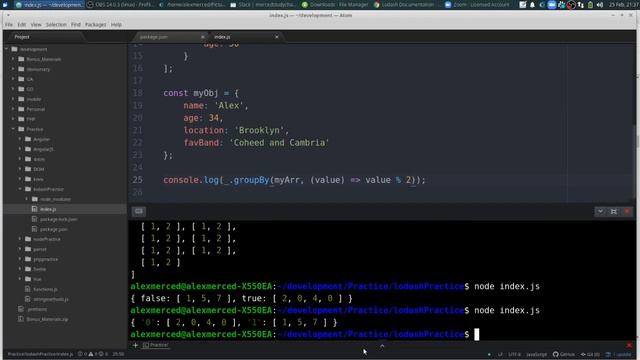Open functions.js in the tree
This screenshot has height=360, width=640.
coord(45,289)
